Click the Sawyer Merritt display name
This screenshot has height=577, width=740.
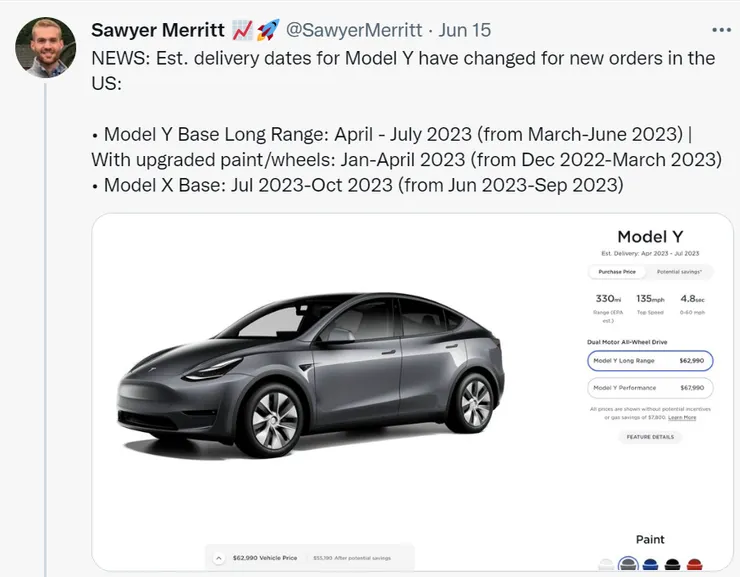tap(158, 30)
